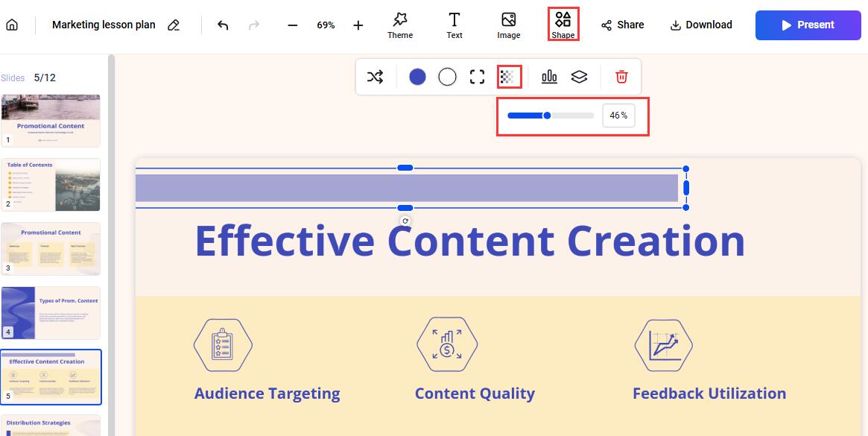868x436 pixels.
Task: Select the purple rectangle shape
Action: click(407, 188)
